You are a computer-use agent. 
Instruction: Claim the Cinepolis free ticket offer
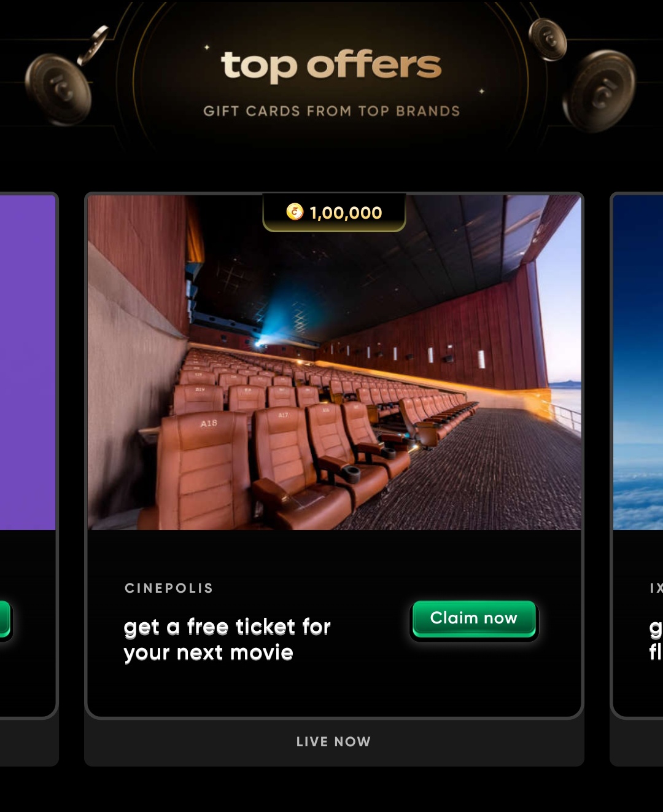click(473, 619)
